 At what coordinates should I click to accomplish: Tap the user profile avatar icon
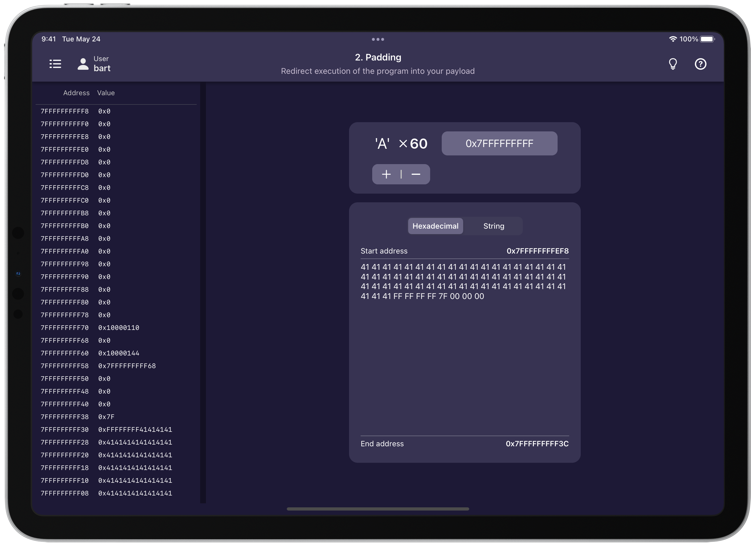pyautogui.click(x=83, y=64)
